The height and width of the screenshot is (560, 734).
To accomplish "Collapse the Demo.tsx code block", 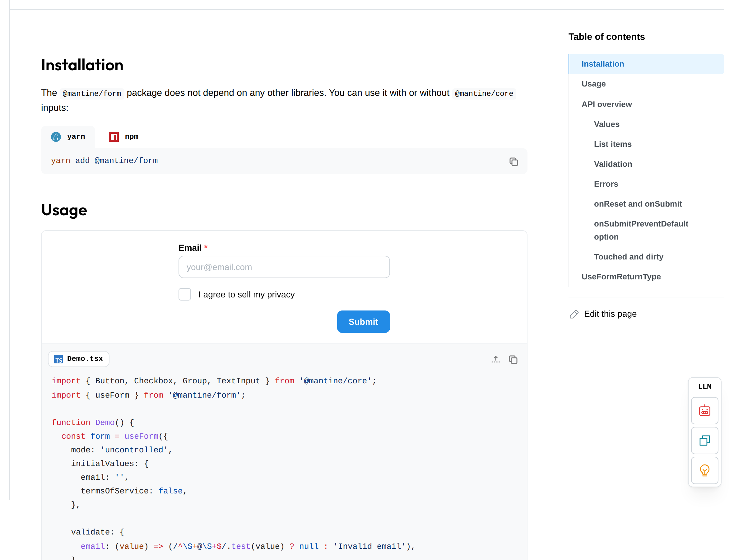I will [495, 359].
